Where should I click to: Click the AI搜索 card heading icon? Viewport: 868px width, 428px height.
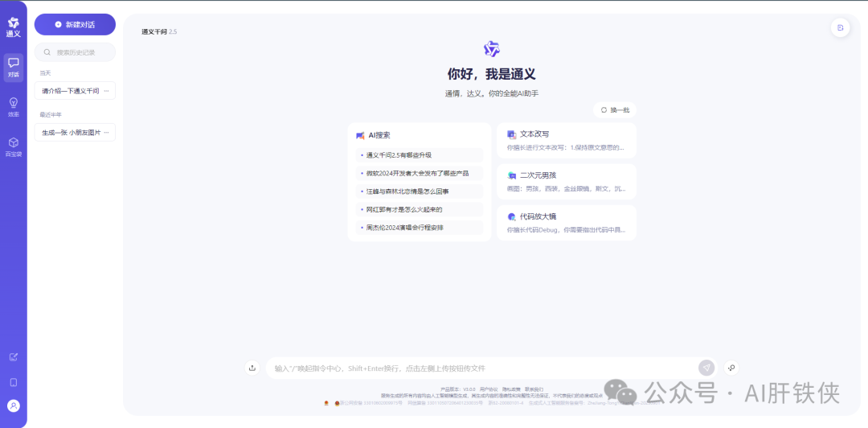(x=360, y=135)
